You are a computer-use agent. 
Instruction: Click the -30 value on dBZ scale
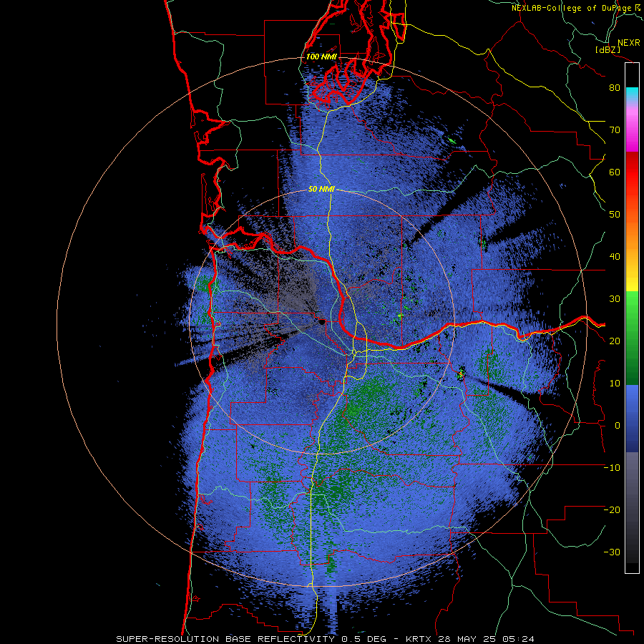click(612, 552)
